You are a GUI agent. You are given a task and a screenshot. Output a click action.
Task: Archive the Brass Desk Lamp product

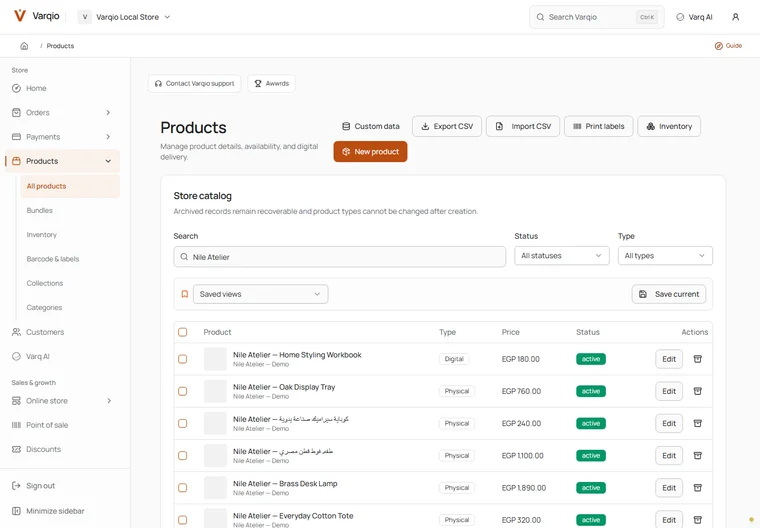pyautogui.click(x=697, y=488)
